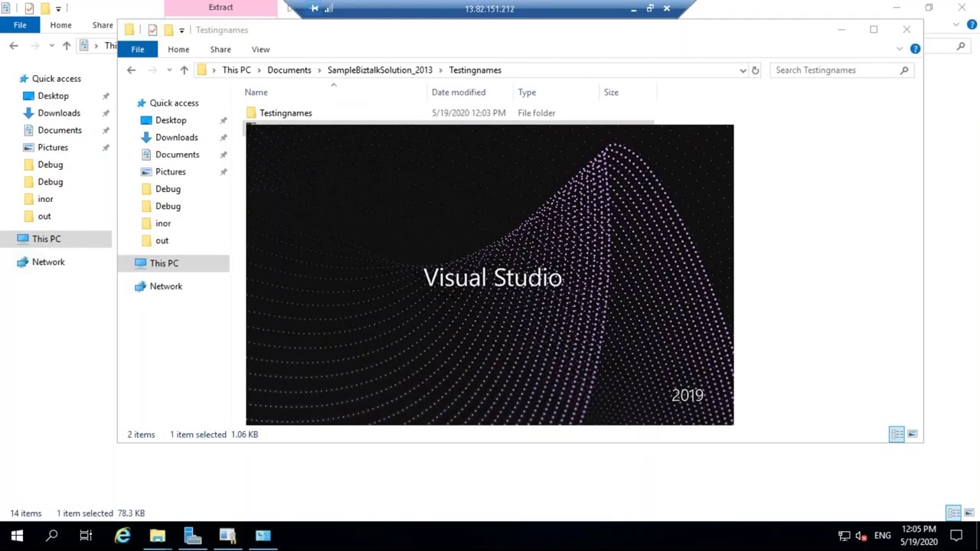Click Properties icon in Testingnames quick access toolbar
Viewport: 980px width, 551px height.
(x=152, y=30)
